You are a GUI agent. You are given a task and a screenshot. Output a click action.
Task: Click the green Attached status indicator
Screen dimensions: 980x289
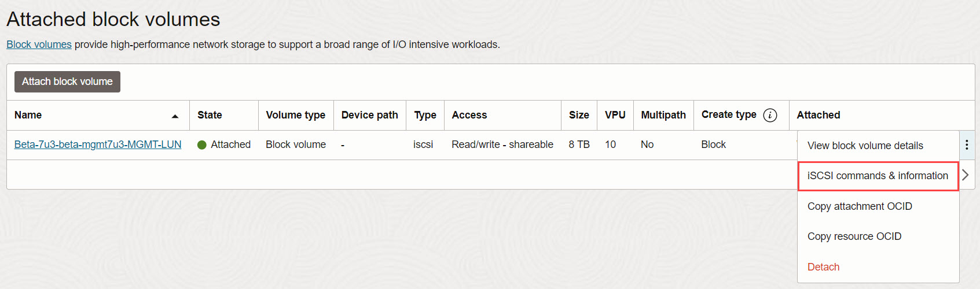coord(202,145)
